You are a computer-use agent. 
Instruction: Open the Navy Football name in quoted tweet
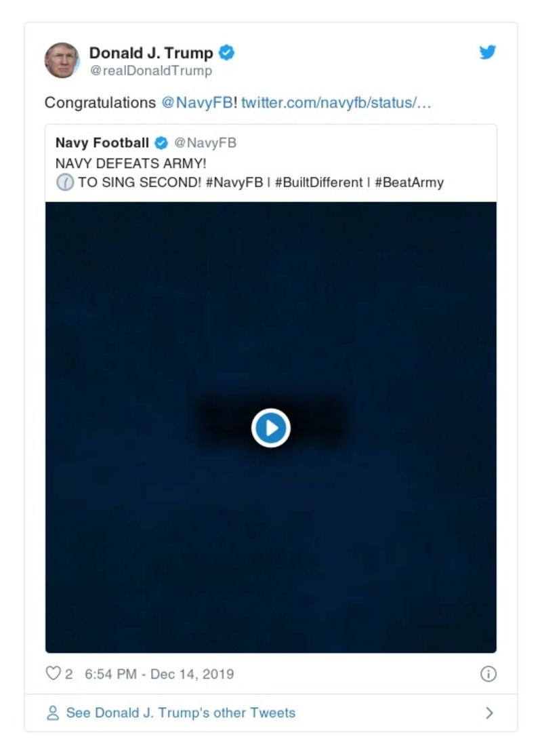click(102, 143)
